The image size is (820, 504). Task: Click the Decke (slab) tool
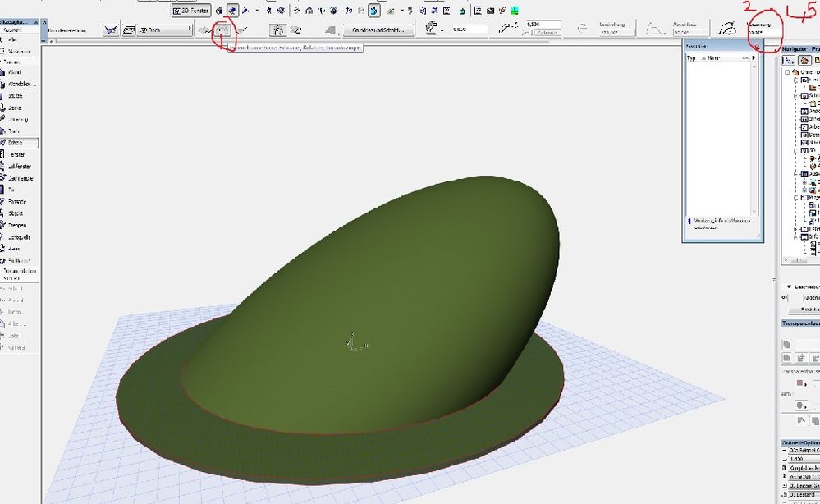[x=15, y=108]
